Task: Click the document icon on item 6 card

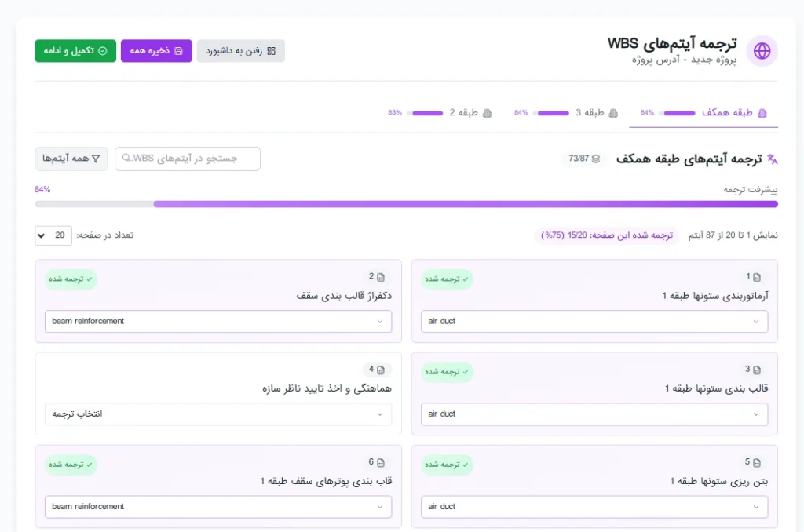Action: (381, 462)
